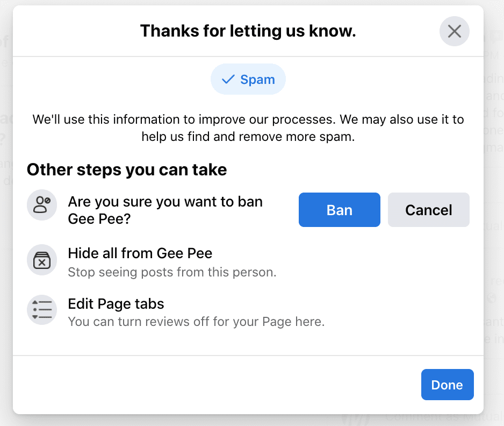The height and width of the screenshot is (426, 504).
Task: Open the Edit Page tabs option
Action: click(x=116, y=304)
